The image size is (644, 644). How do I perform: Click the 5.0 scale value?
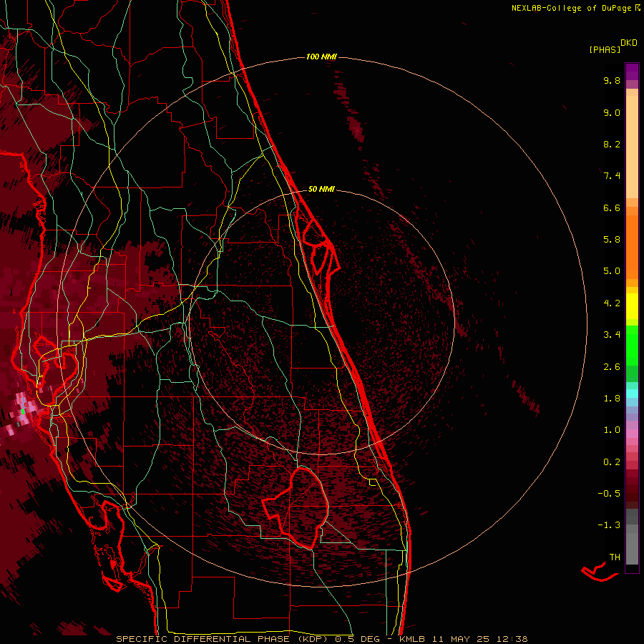pyautogui.click(x=612, y=271)
